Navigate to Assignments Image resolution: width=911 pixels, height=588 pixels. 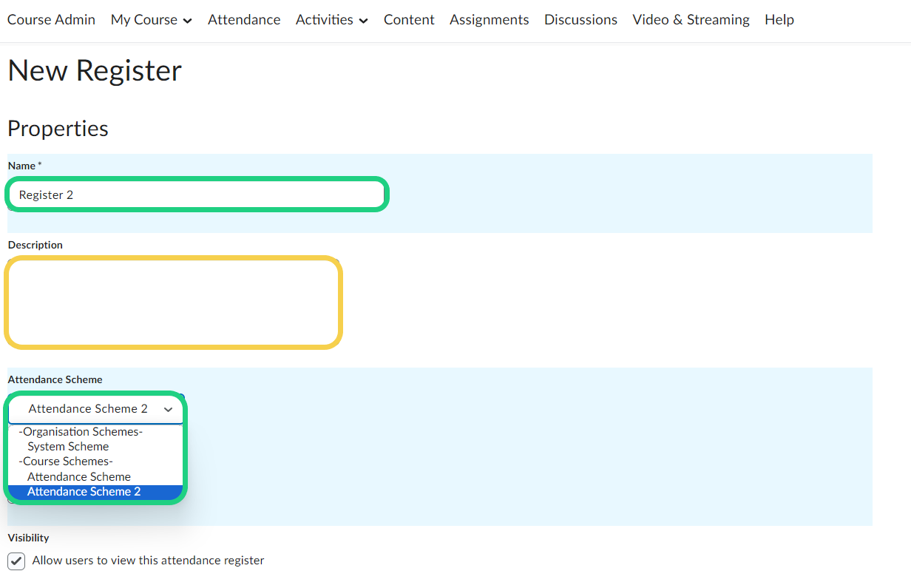pos(489,20)
